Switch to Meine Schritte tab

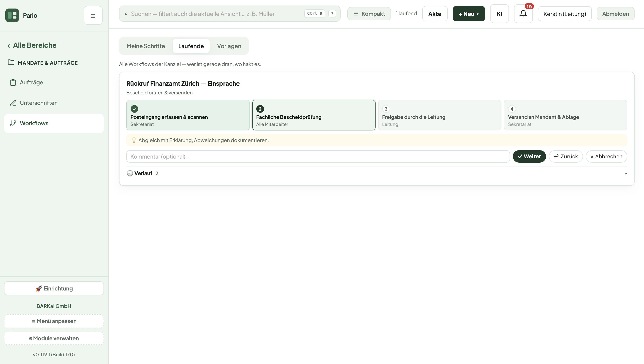146,46
